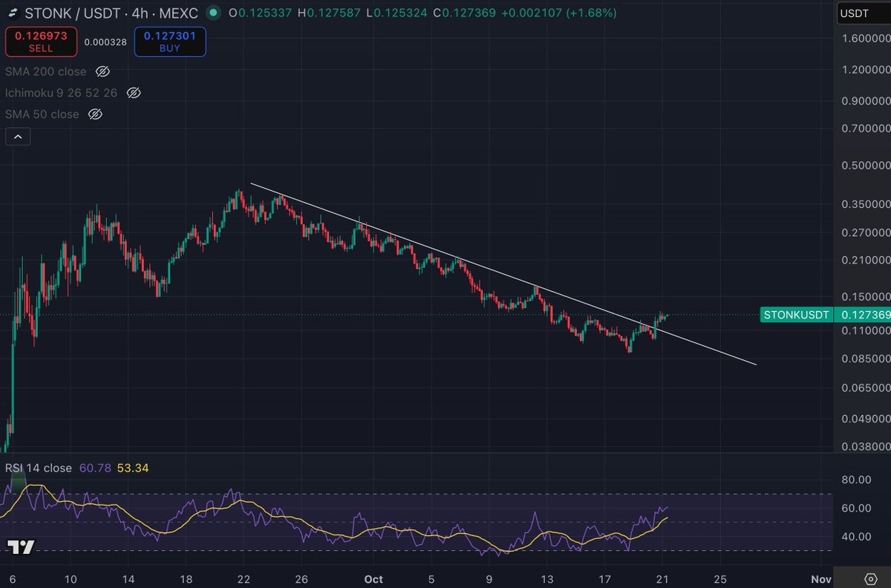Click the 25 date label on time axis
The image size is (891, 588).
coord(719,579)
